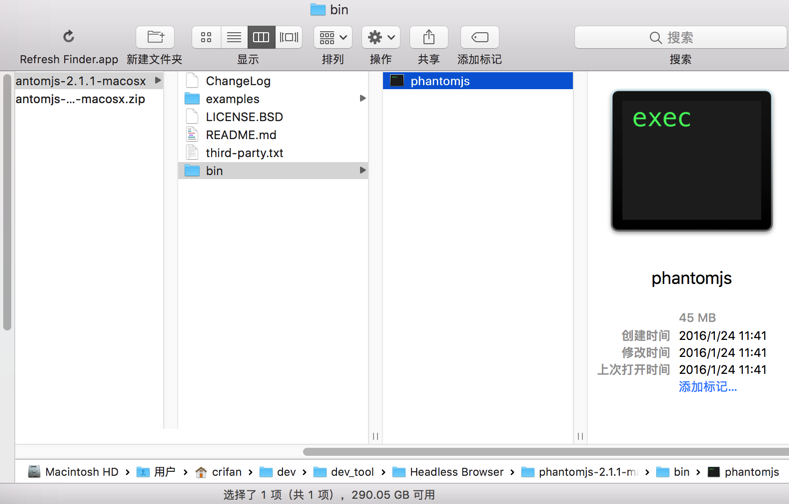Switch to icon view mode
Viewport: 789px width, 504px height.
(206, 37)
